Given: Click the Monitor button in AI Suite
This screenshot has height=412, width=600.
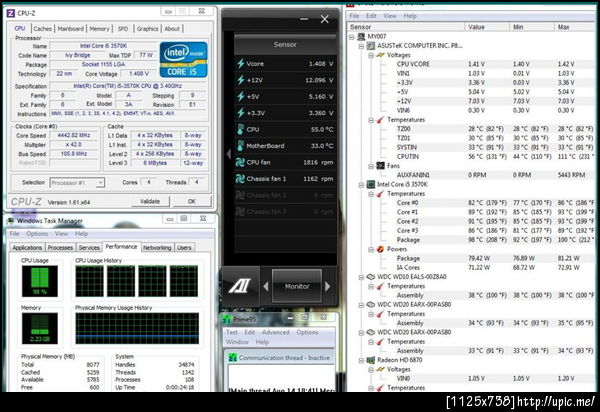Looking at the screenshot, I should [297, 286].
